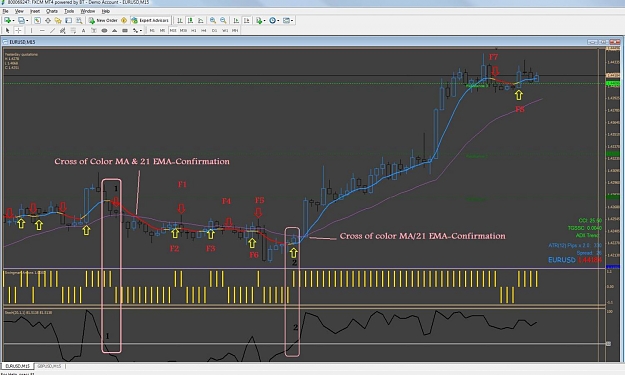The width and height of the screenshot is (625, 375).
Task: Select the Equidistant Channel tool
Action: pos(63,30)
